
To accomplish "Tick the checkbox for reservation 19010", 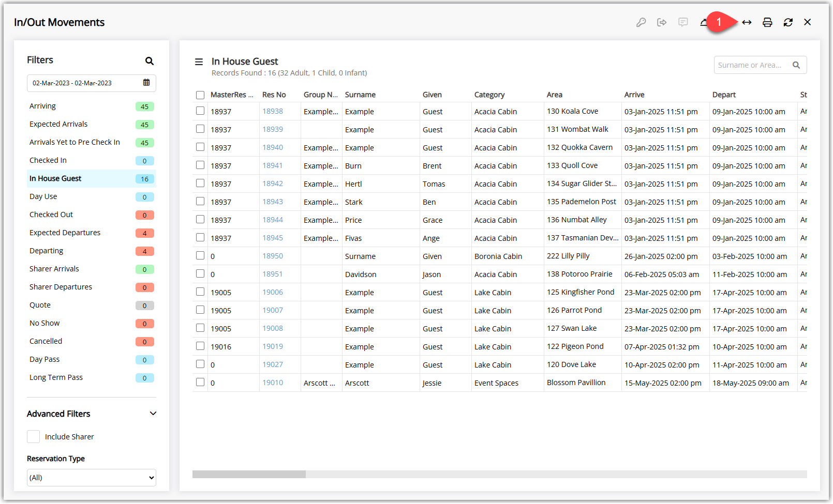I will (x=200, y=382).
